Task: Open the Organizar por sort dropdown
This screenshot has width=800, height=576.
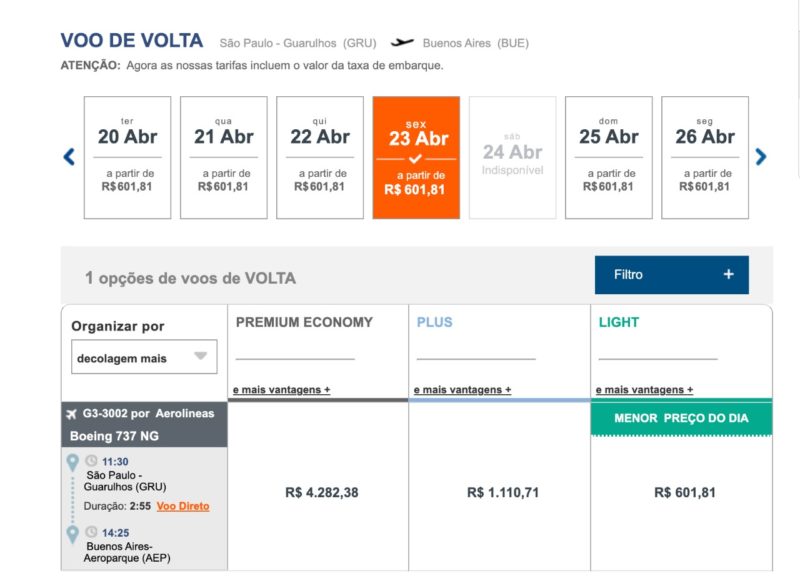Action: point(144,357)
